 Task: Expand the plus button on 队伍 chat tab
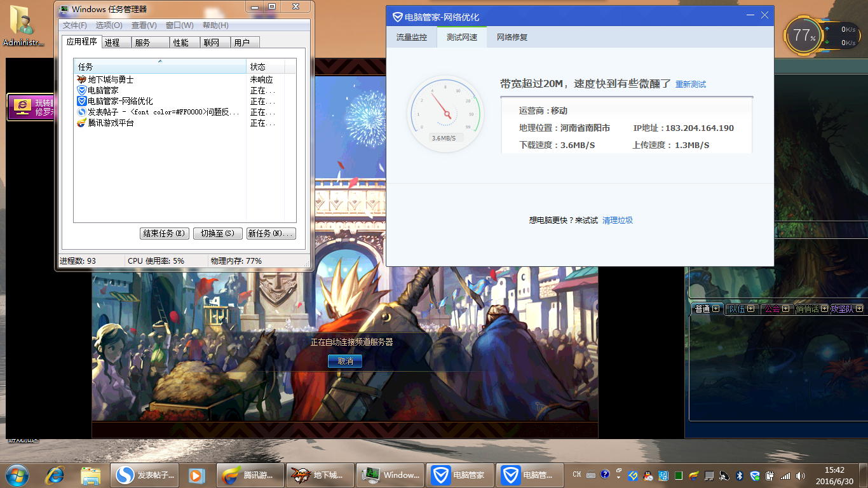coord(751,309)
